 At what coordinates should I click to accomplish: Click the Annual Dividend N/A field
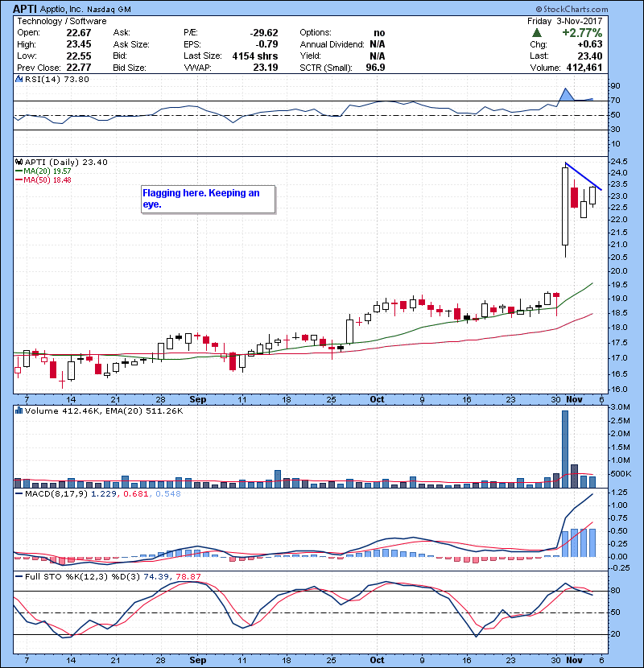(x=342, y=44)
